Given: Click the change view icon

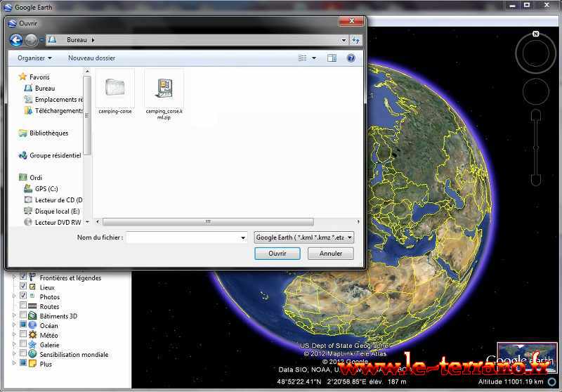Looking at the screenshot, I should 303,58.
